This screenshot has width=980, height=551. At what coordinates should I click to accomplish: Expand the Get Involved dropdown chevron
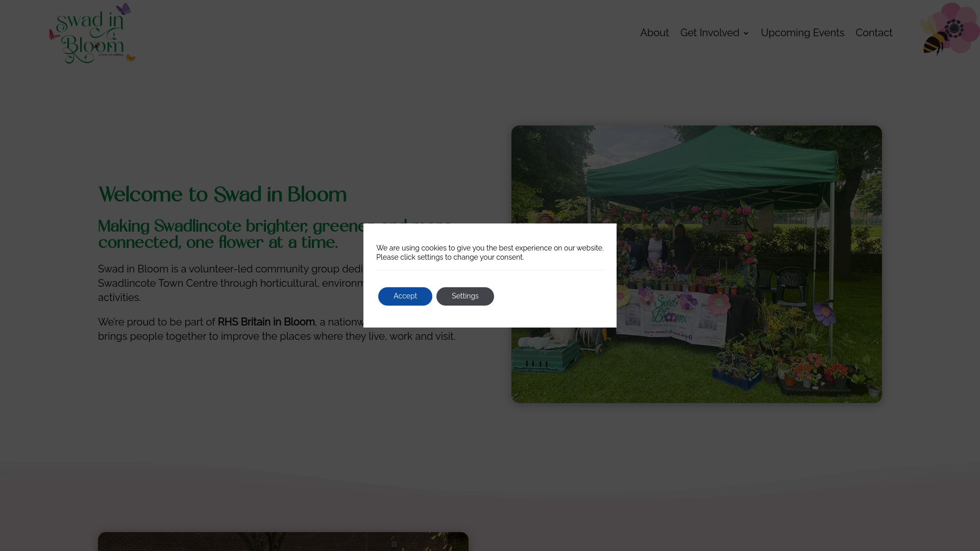pos(746,33)
